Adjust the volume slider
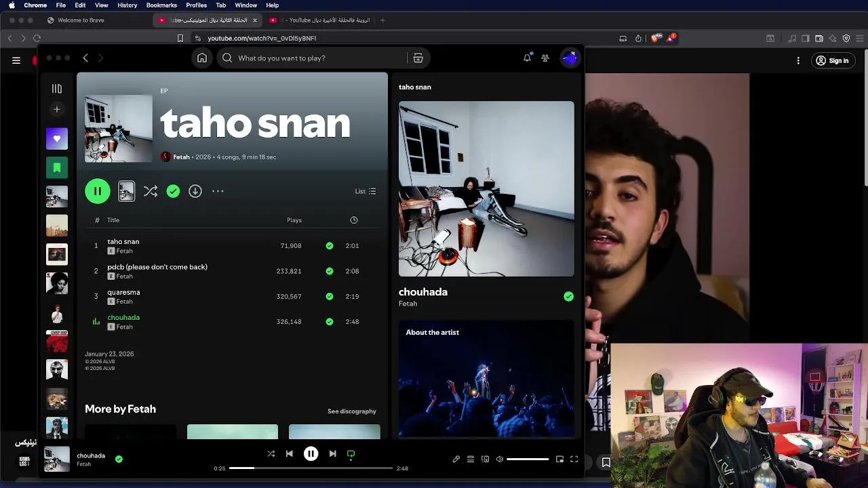The height and width of the screenshot is (488, 868). click(528, 460)
